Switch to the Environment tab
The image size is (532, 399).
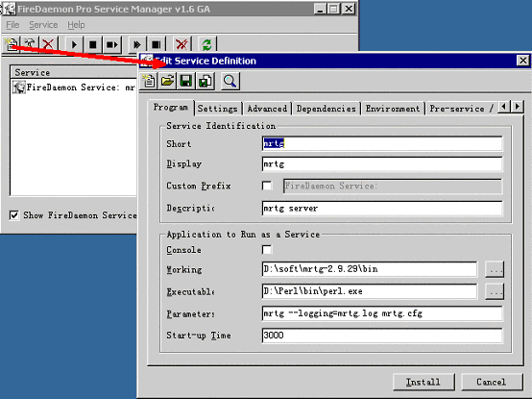(x=393, y=109)
